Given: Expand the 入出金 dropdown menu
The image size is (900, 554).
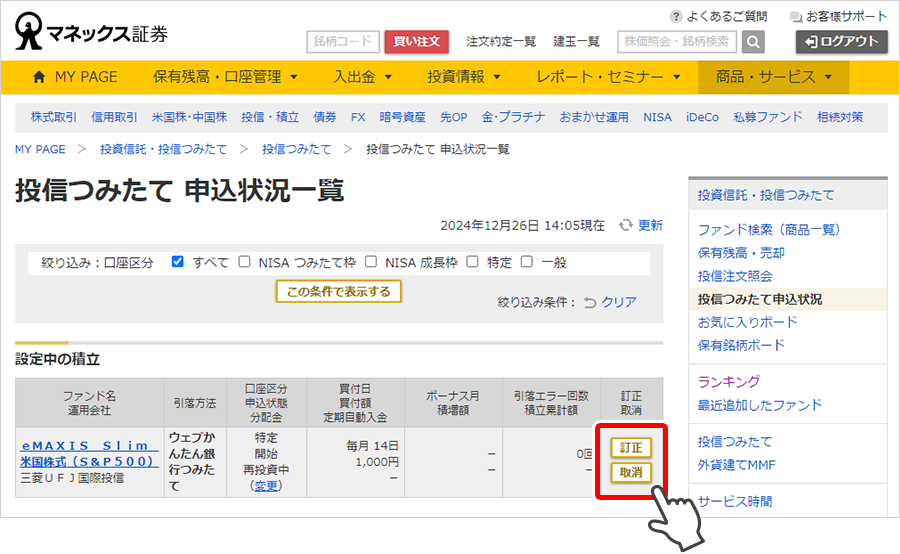Looking at the screenshot, I should pos(362,77).
